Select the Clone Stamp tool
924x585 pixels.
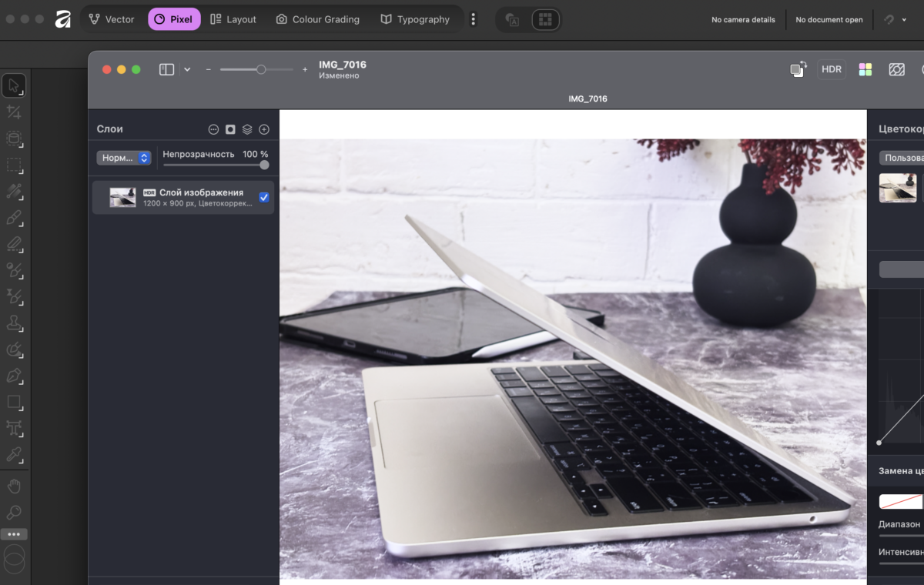14,323
